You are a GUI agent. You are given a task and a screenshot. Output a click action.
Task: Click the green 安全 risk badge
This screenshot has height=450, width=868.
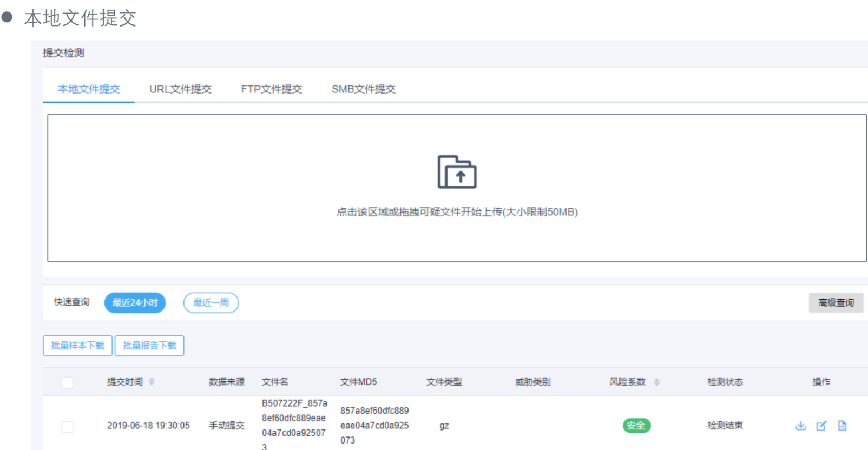[x=636, y=426]
